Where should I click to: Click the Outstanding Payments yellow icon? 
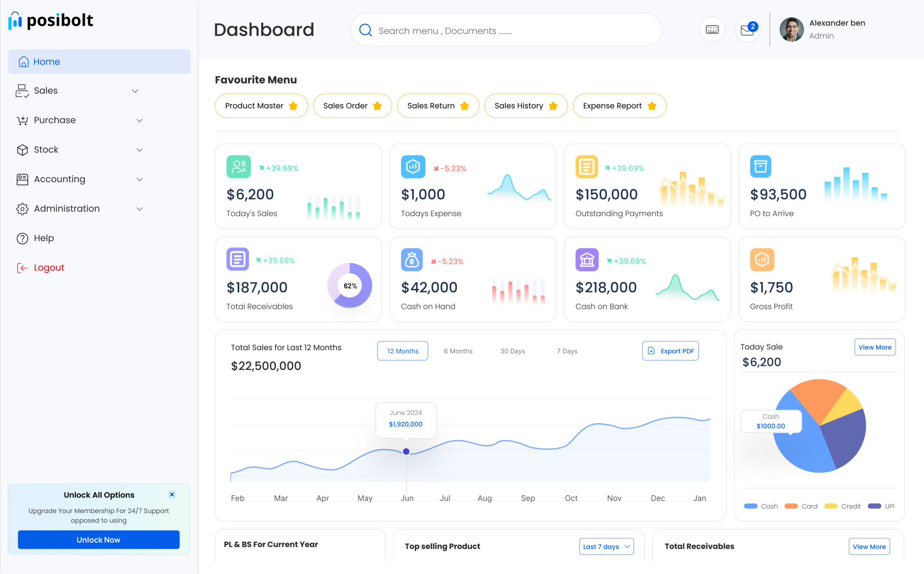click(x=587, y=167)
